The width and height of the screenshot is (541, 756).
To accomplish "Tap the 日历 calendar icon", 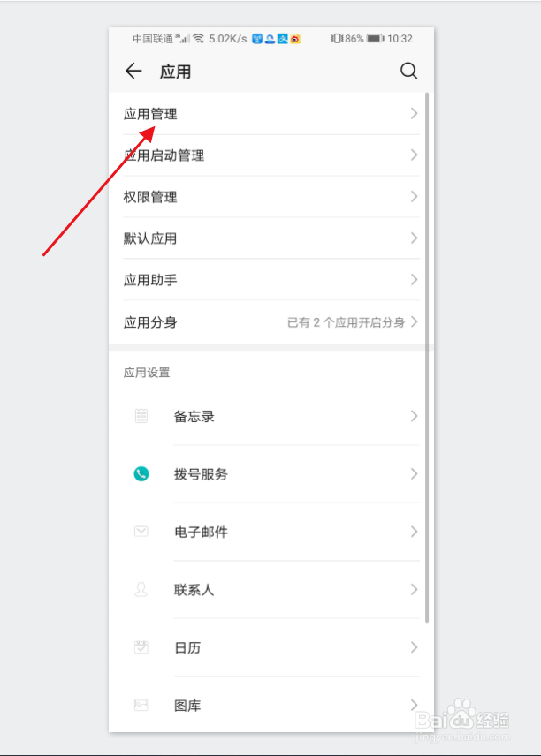I will 141,647.
